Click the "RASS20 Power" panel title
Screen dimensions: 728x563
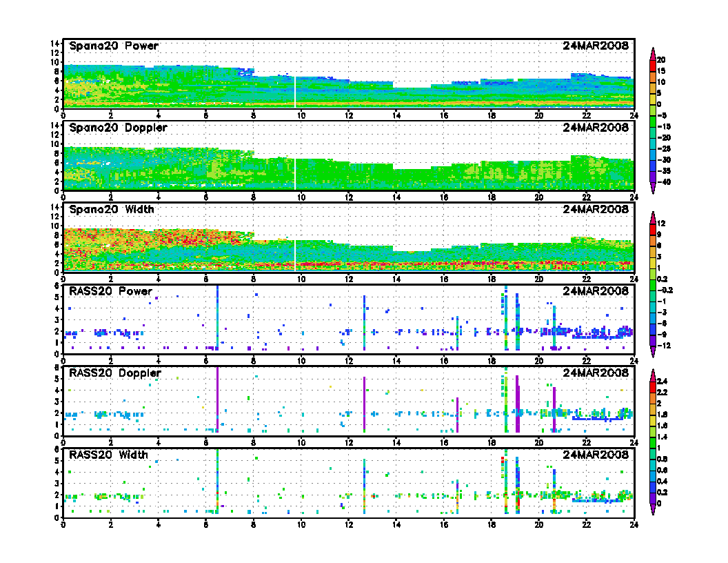coord(110,291)
